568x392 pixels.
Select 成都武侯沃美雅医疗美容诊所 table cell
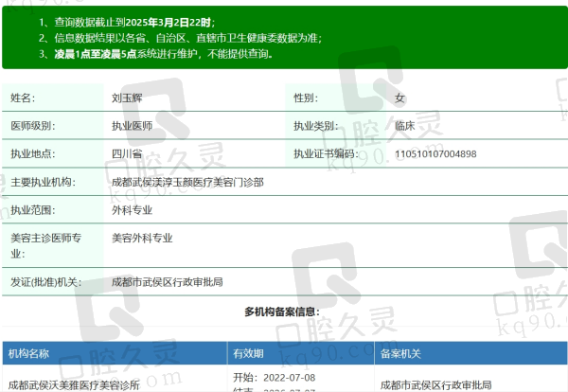point(74,385)
